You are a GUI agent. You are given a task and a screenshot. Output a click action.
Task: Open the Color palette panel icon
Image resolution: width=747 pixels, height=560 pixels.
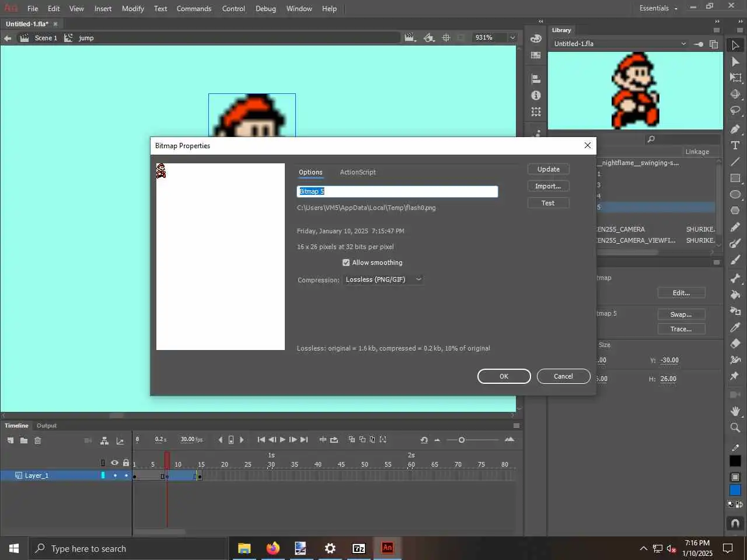click(536, 38)
